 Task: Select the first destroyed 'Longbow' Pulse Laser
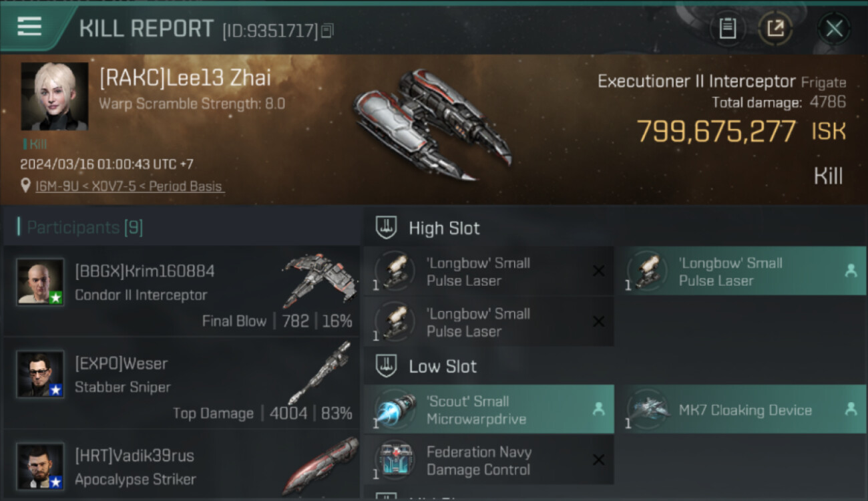coord(489,271)
